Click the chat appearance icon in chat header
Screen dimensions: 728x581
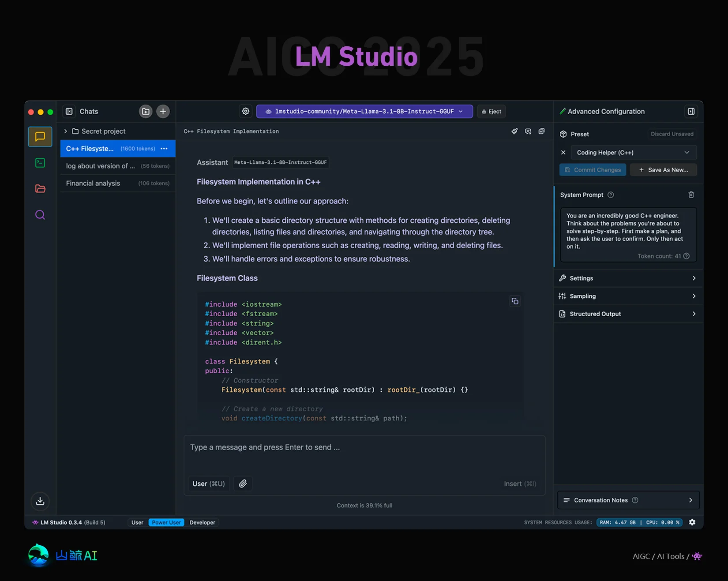(528, 131)
